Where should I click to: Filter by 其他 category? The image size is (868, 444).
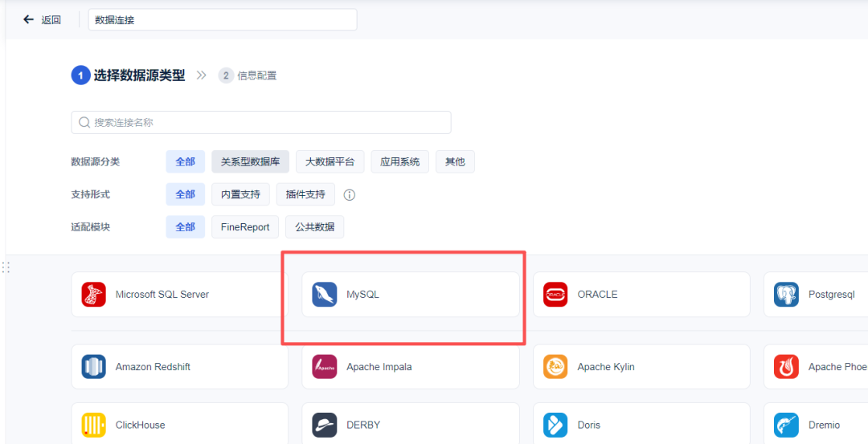[455, 162]
